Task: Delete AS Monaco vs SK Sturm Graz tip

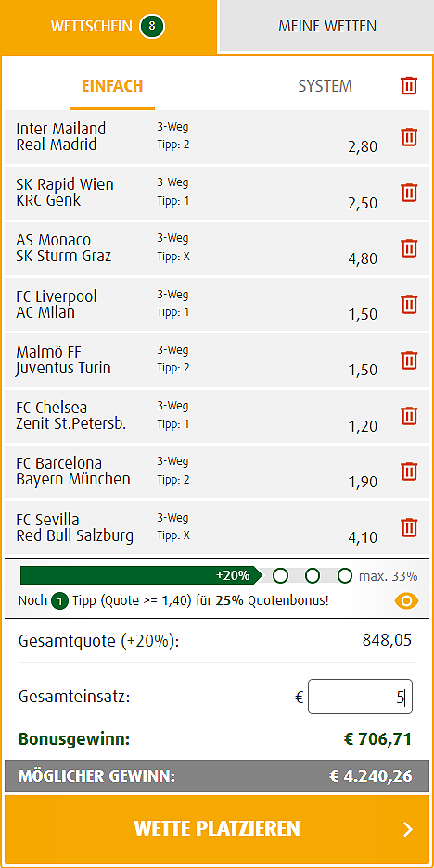Action: pyautogui.click(x=409, y=248)
